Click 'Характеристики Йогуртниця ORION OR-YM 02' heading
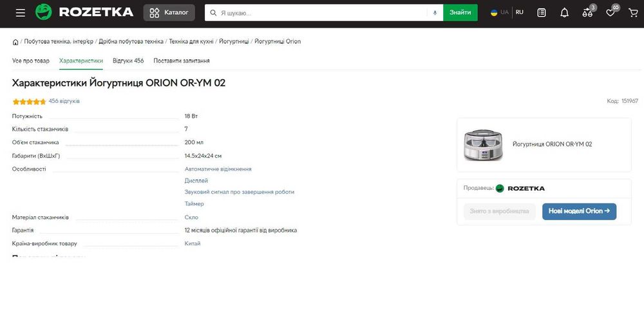The height and width of the screenshot is (318, 644). click(118, 83)
